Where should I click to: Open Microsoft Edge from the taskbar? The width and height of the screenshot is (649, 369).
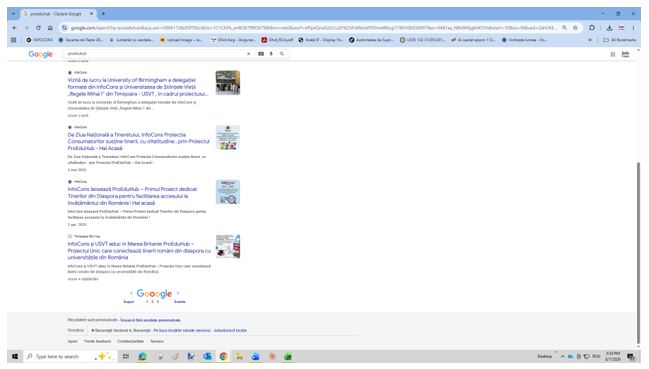[x=142, y=356]
